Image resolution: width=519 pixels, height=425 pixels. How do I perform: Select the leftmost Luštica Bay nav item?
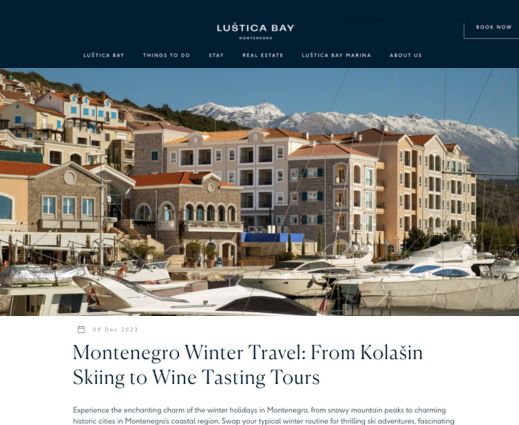coord(104,55)
